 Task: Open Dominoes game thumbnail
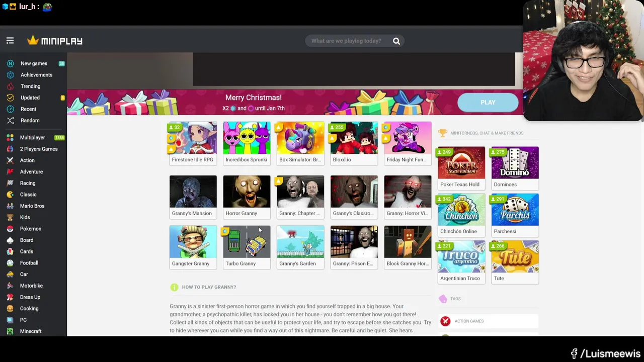tap(515, 168)
